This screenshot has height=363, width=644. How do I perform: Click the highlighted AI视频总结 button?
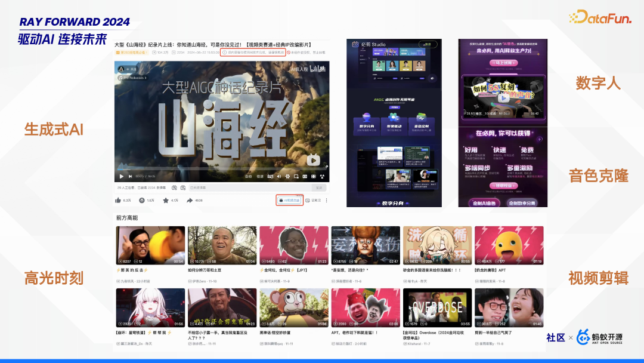coord(290,199)
